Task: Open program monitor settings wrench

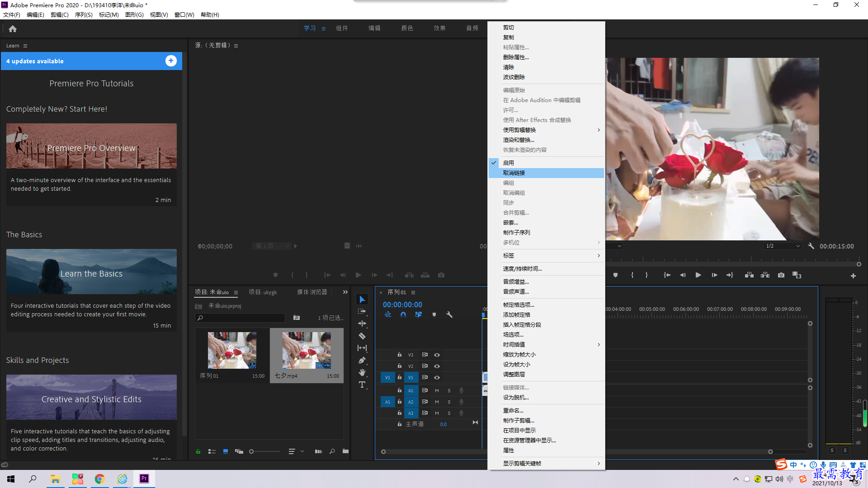Action: [x=811, y=246]
